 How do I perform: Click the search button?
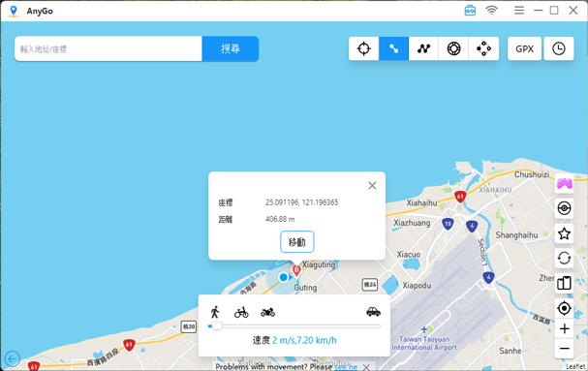[x=231, y=48]
